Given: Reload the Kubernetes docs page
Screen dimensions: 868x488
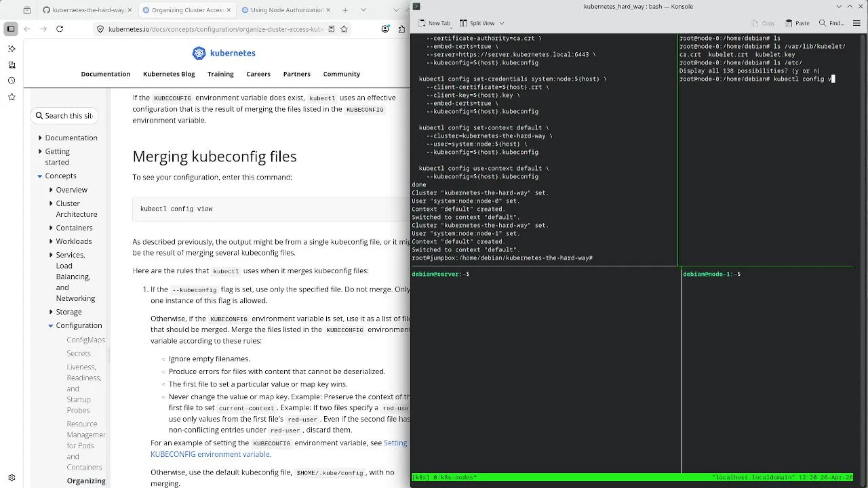Looking at the screenshot, I should (x=60, y=29).
